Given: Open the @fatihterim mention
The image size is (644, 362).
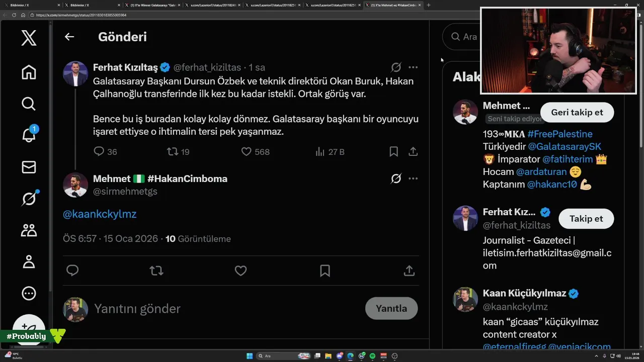Looking at the screenshot, I should pos(568,159).
